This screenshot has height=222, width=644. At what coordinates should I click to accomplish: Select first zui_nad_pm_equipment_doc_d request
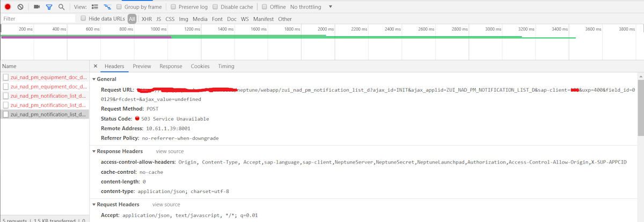[45, 77]
